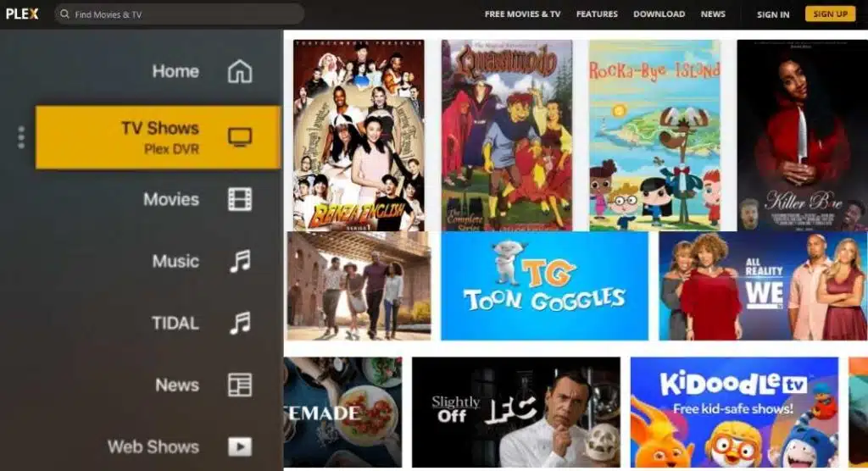
Task: Open the Quasimodo poster
Action: [x=507, y=135]
